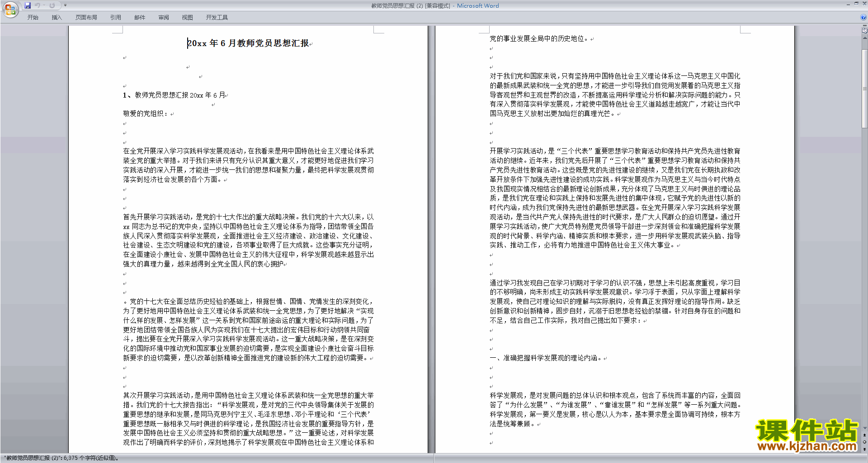
Task: Click the vertical scrollbar up arrow
Action: [864, 38]
